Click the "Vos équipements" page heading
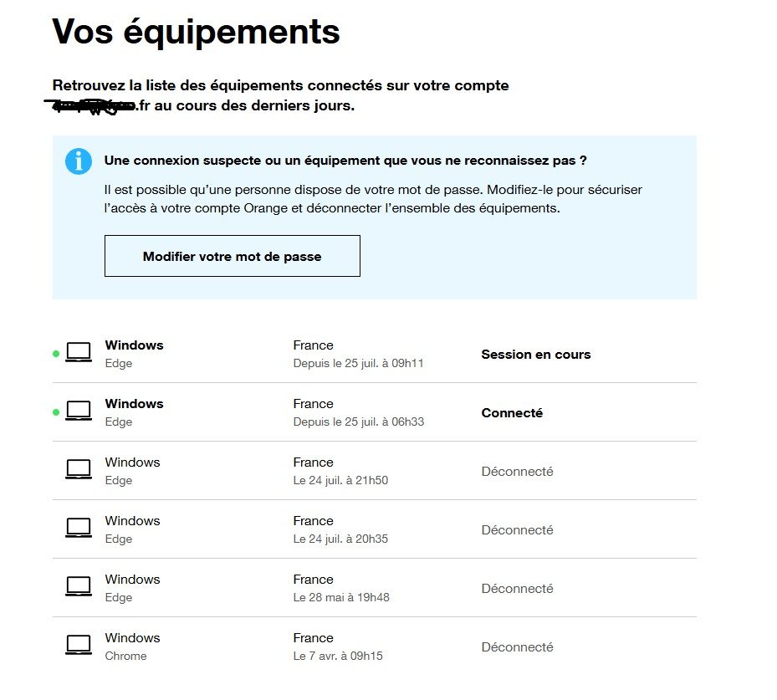The image size is (777, 700). coord(197,32)
